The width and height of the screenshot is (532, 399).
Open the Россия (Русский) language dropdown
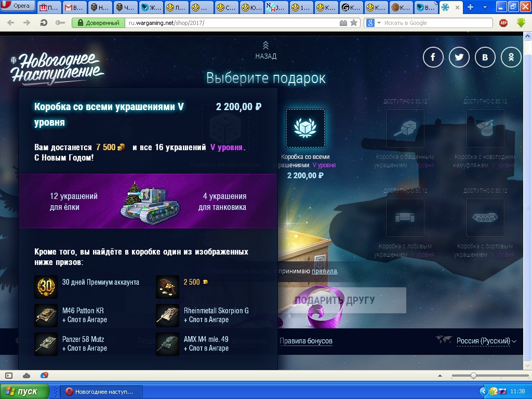tap(486, 341)
